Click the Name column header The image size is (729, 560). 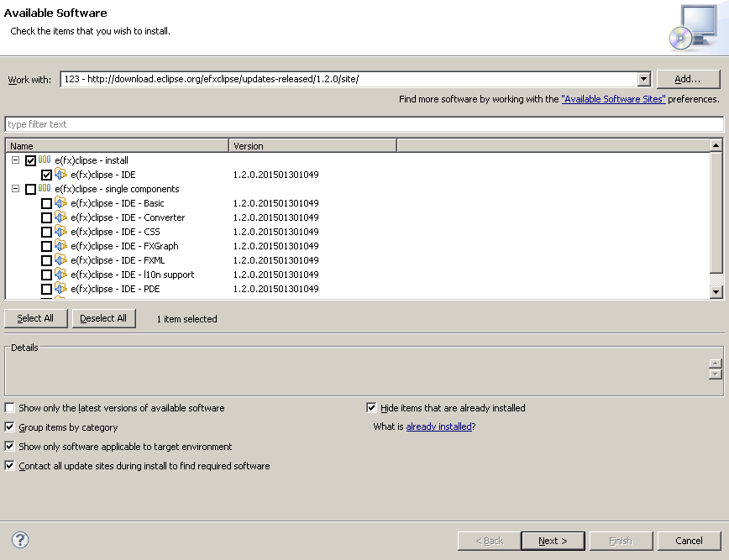click(x=118, y=146)
